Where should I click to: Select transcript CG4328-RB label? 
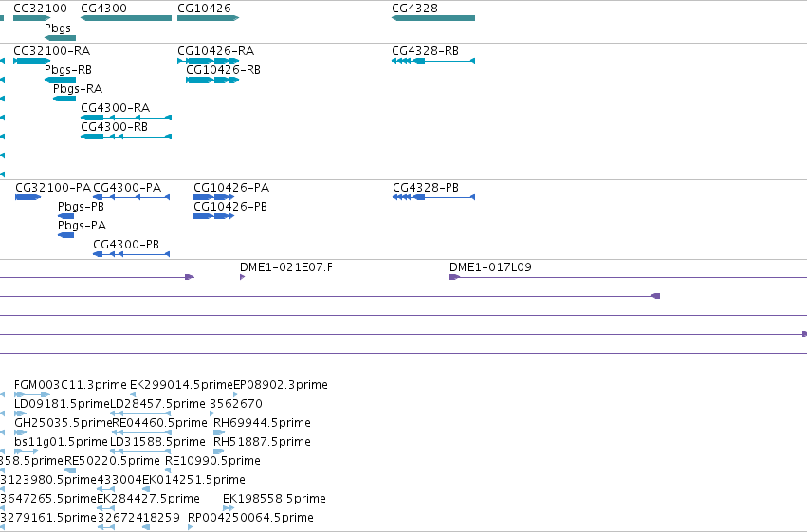(x=425, y=51)
